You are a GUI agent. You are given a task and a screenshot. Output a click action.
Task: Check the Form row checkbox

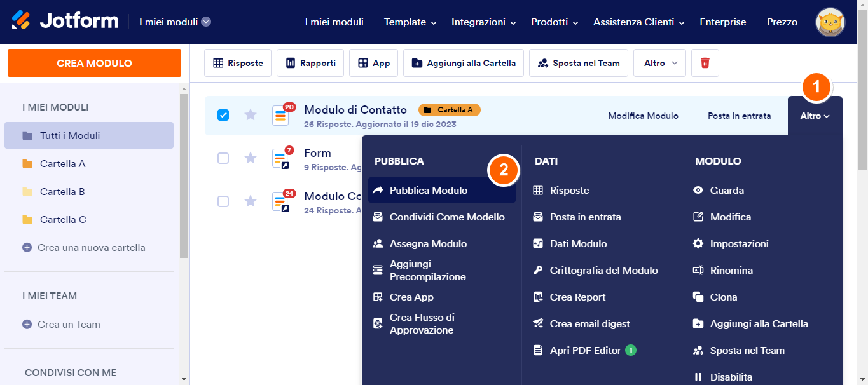pos(223,158)
